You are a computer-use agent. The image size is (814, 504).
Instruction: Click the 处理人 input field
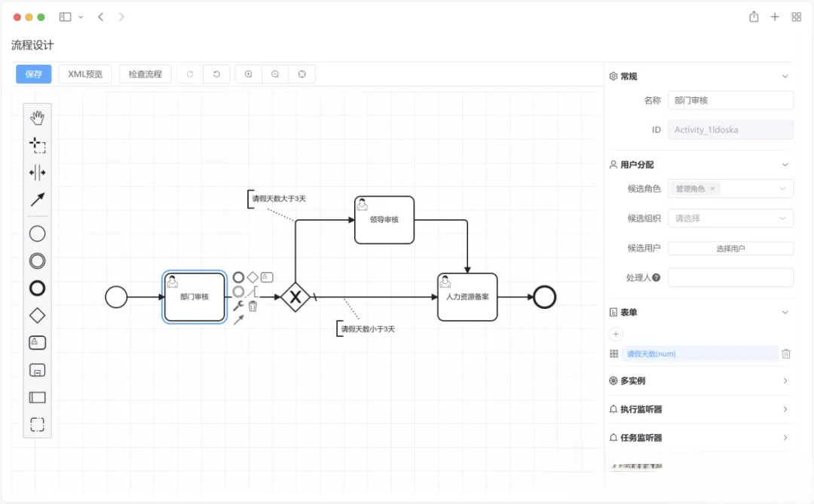click(730, 278)
